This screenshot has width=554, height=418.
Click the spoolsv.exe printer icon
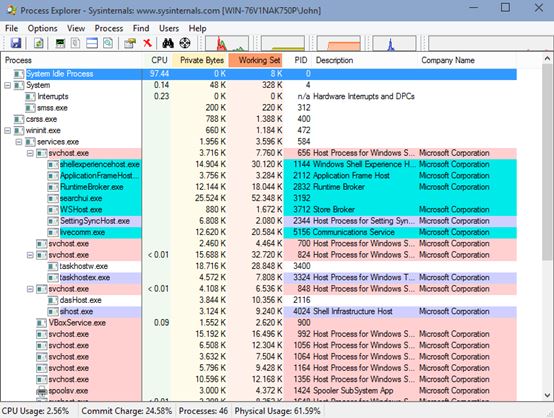point(41,391)
